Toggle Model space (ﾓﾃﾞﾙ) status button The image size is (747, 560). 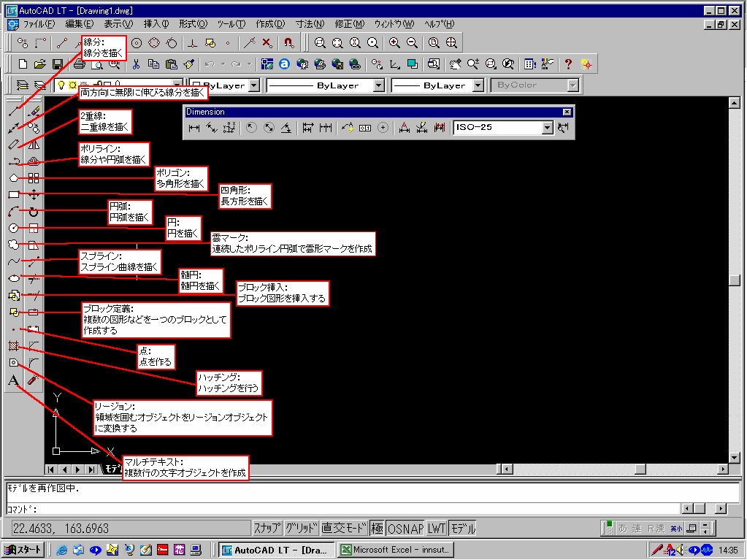[463, 528]
